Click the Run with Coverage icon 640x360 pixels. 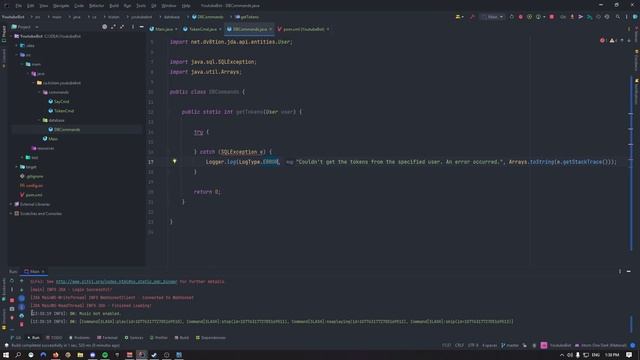coord(529,17)
